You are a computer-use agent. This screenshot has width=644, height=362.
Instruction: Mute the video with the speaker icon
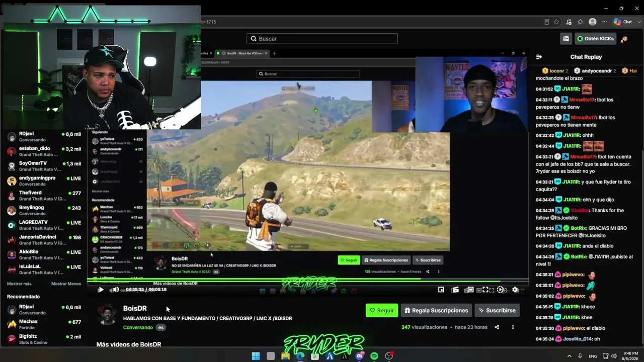pos(115,290)
